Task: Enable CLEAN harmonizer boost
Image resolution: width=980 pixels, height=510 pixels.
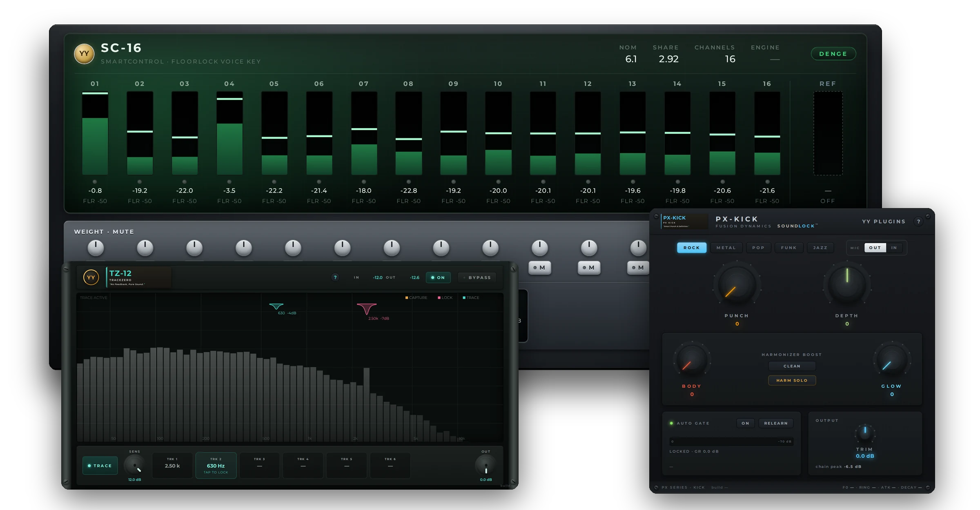Action: pos(792,366)
